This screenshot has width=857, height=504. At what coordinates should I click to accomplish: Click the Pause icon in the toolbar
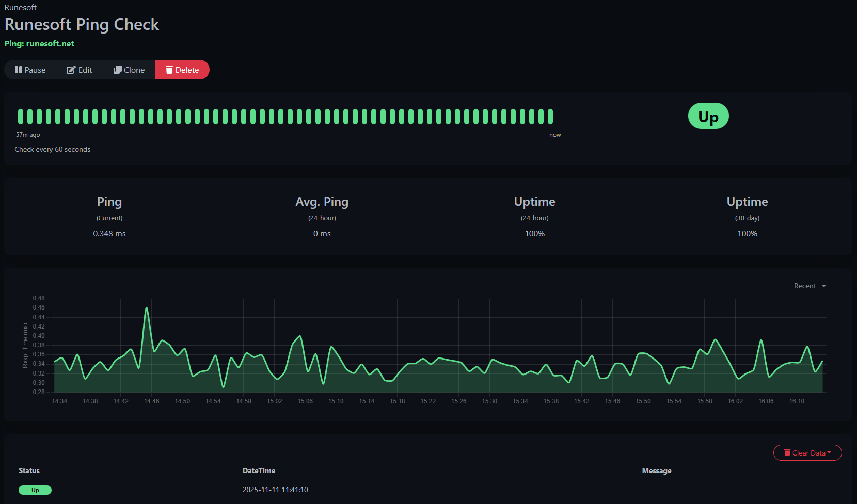(19, 70)
